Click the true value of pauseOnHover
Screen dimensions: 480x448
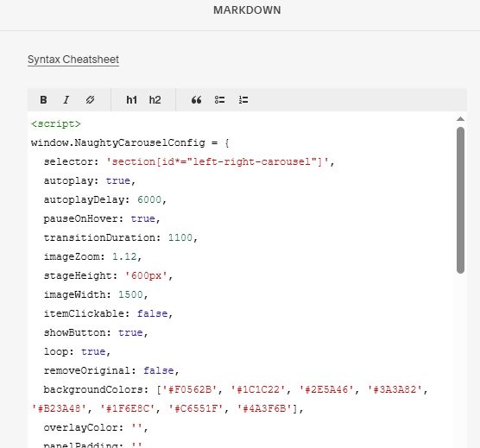coord(143,218)
